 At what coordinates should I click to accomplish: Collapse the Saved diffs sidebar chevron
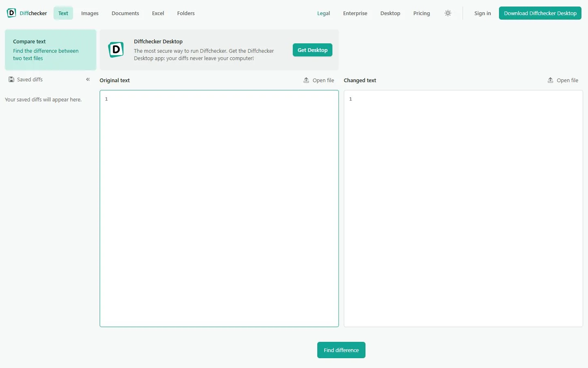click(88, 79)
